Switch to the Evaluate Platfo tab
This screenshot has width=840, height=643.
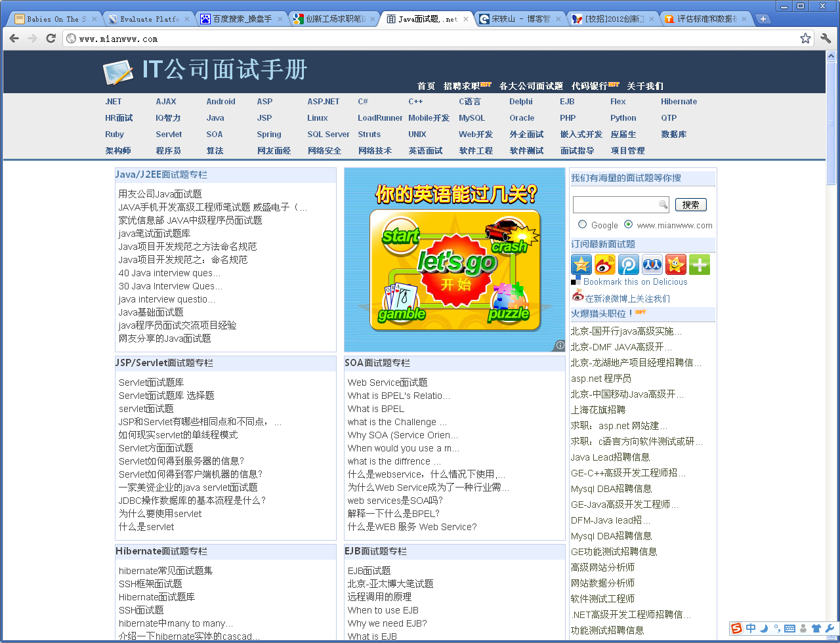[150, 19]
